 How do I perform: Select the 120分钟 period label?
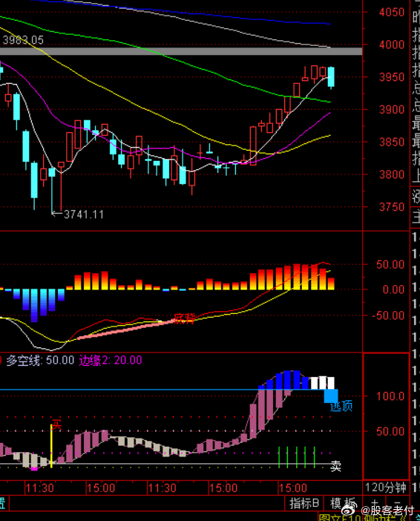click(x=385, y=488)
